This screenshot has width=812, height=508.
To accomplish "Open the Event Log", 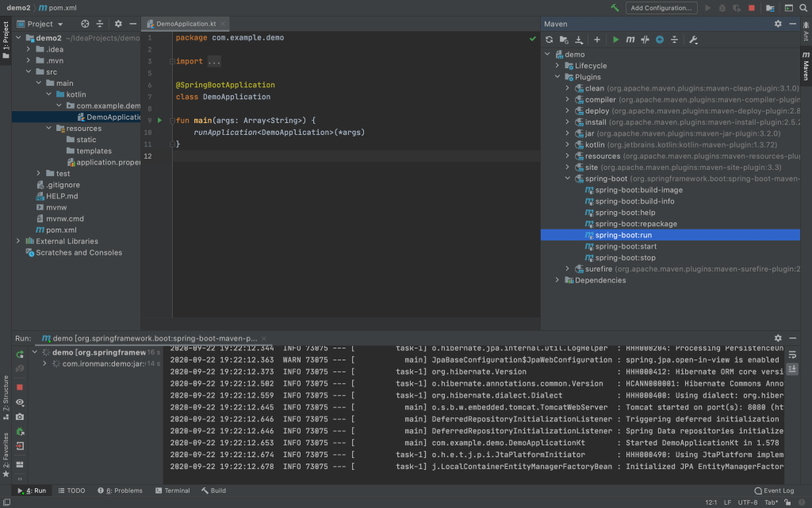I will [774, 491].
